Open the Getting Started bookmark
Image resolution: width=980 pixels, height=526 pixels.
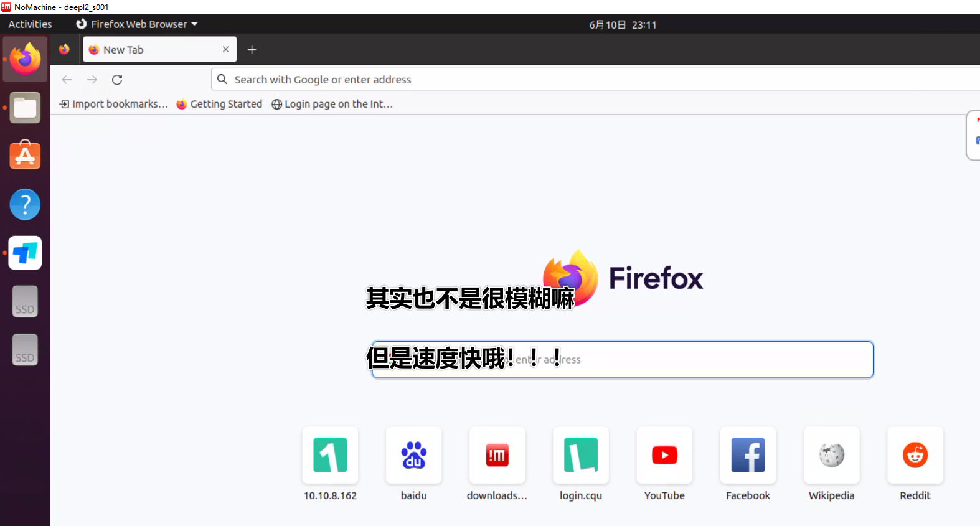[x=219, y=104]
